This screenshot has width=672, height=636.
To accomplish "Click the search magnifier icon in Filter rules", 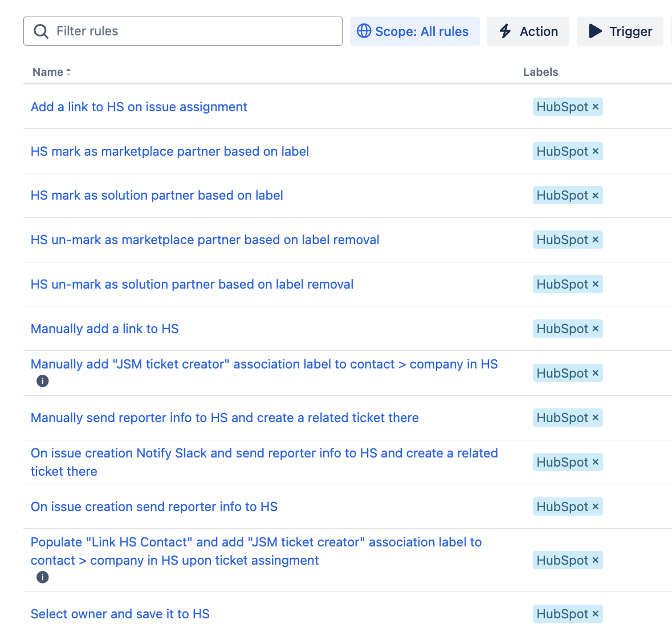I will point(41,31).
